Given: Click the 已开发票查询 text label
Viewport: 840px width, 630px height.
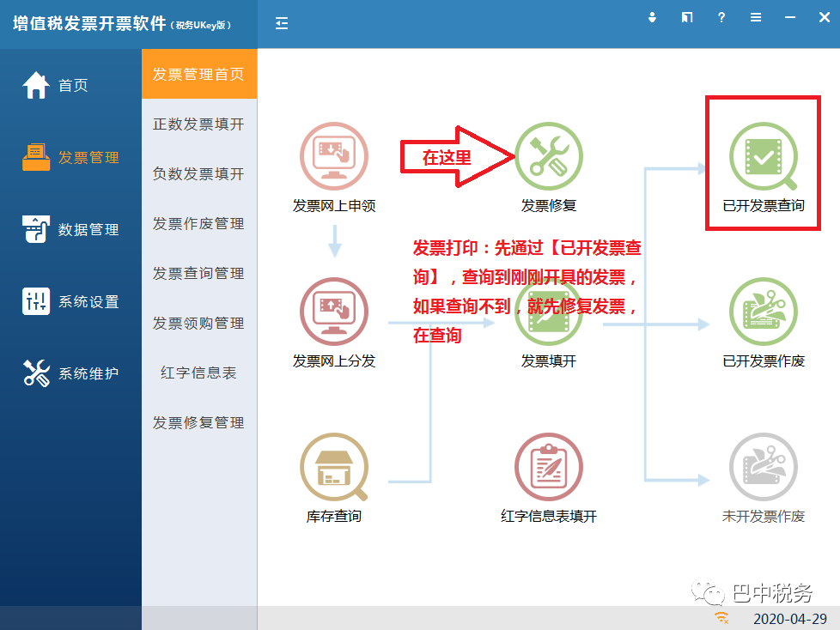Looking at the screenshot, I should point(764,205).
